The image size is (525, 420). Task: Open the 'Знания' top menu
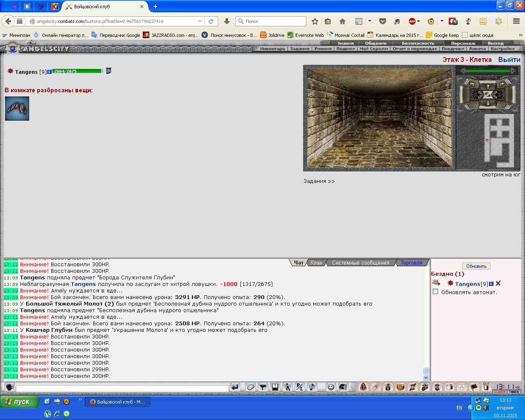345,43
